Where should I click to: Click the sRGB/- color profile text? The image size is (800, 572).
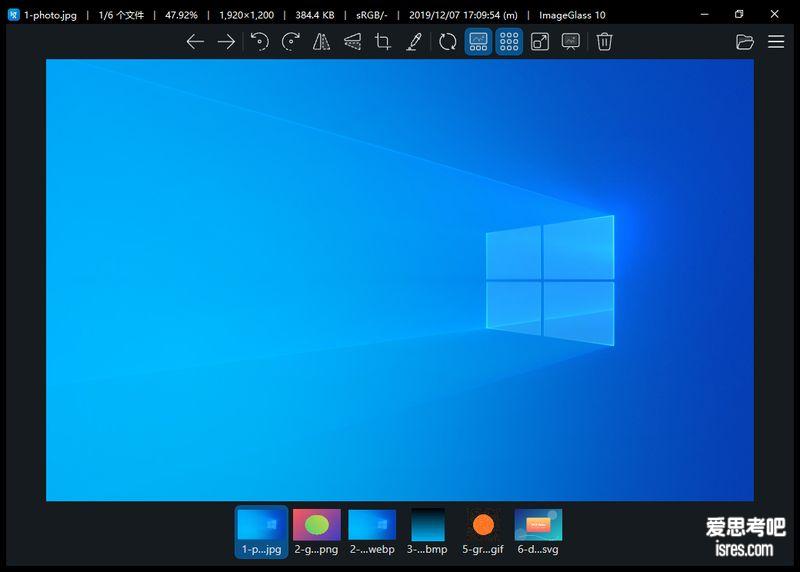(371, 15)
